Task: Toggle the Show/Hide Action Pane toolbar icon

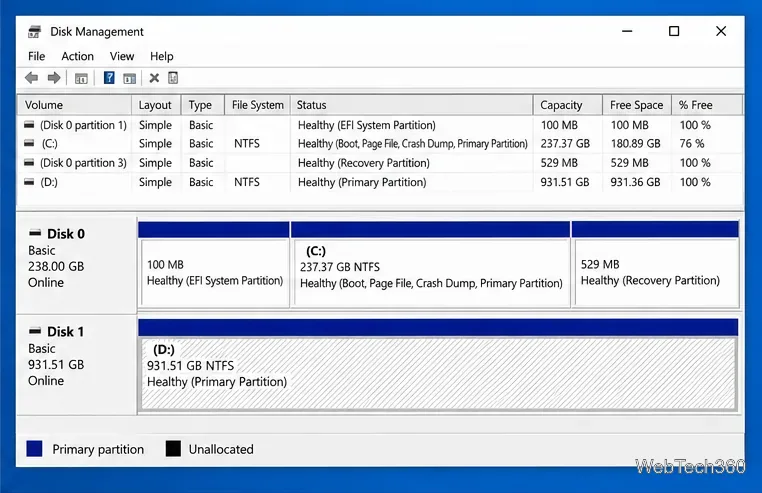Action: (129, 78)
